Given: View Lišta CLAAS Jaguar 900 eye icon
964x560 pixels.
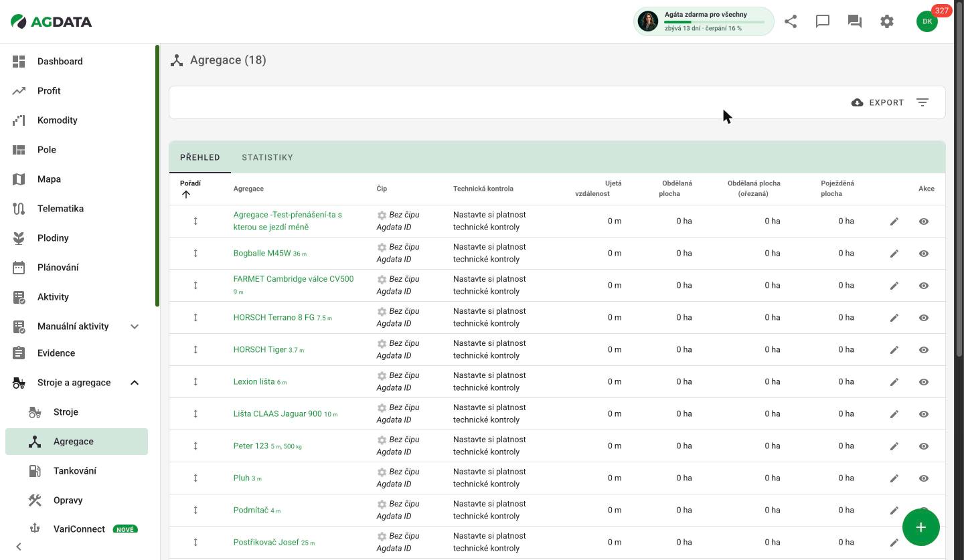Looking at the screenshot, I should (924, 414).
